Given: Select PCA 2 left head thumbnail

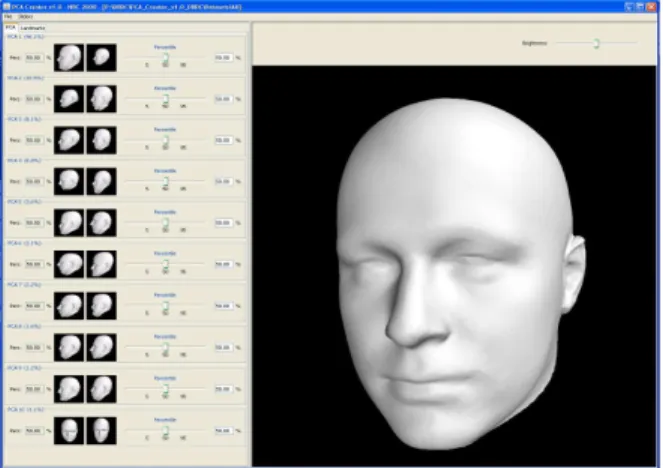Looking at the screenshot, I should pyautogui.click(x=69, y=99).
